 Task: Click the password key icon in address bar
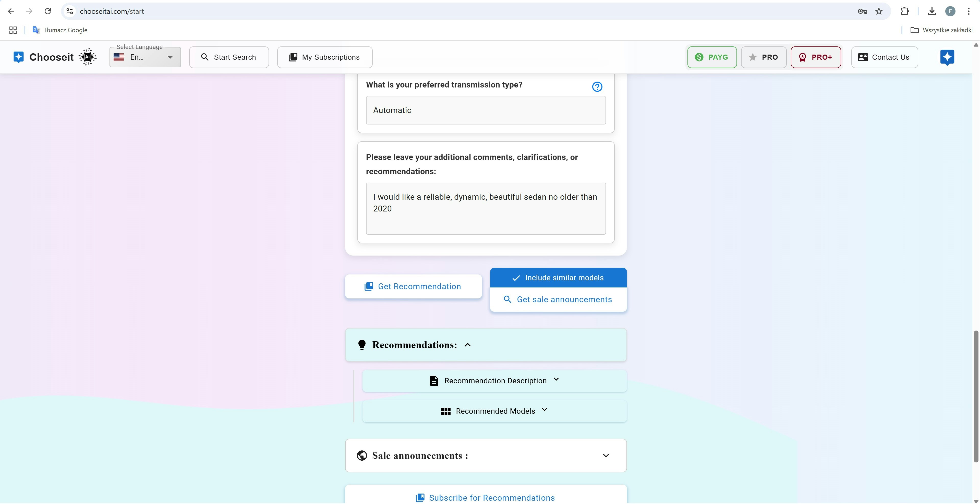[x=862, y=11]
